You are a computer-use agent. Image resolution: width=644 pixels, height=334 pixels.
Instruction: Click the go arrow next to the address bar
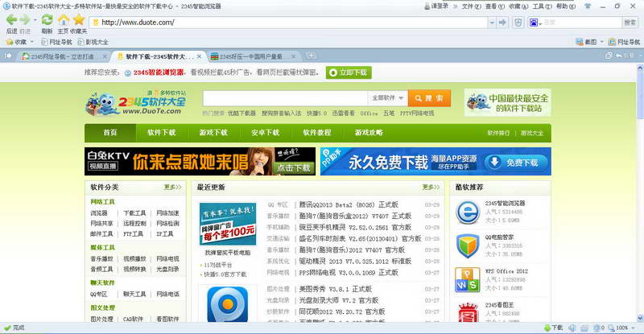tap(502, 23)
